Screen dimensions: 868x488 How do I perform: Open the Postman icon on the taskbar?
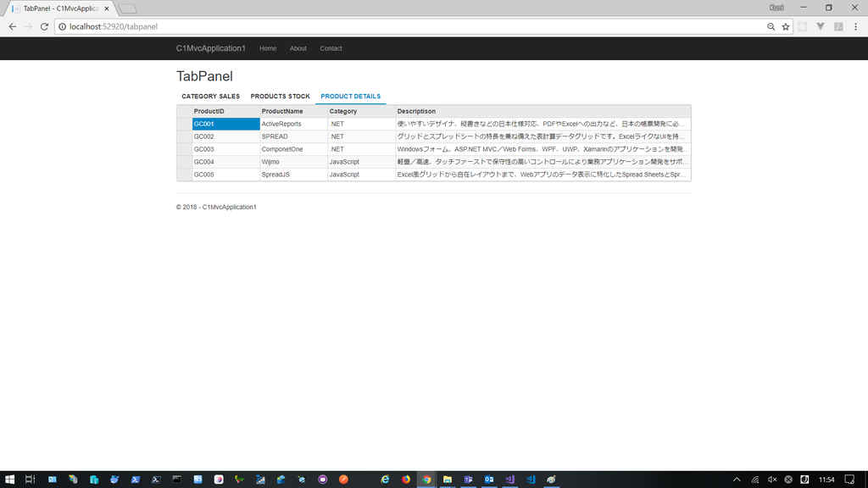pyautogui.click(x=343, y=480)
